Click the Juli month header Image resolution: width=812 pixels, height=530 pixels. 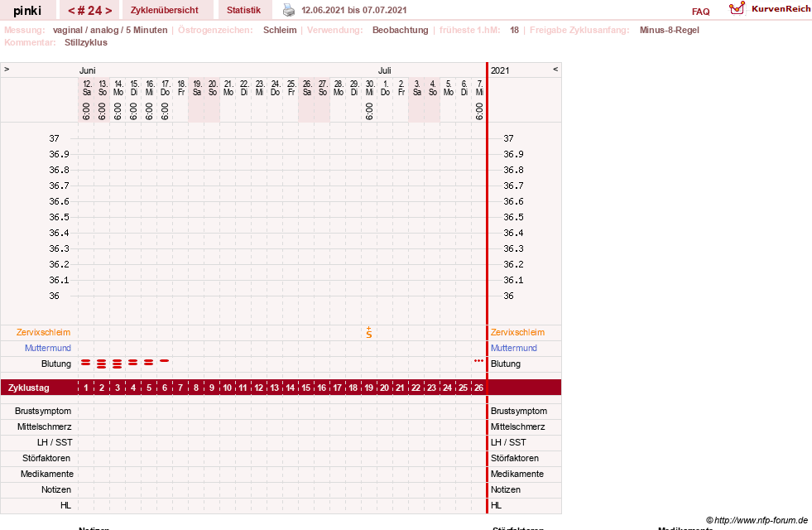[x=384, y=70]
